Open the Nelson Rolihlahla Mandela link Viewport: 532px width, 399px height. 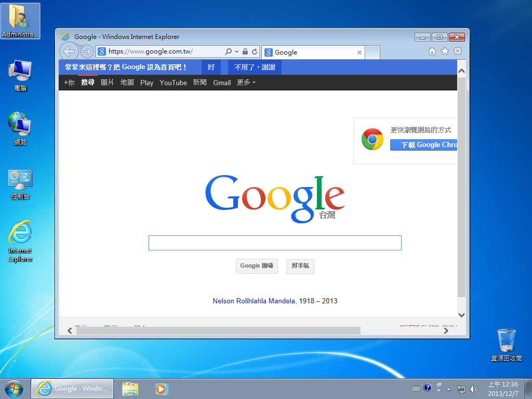[x=254, y=301]
